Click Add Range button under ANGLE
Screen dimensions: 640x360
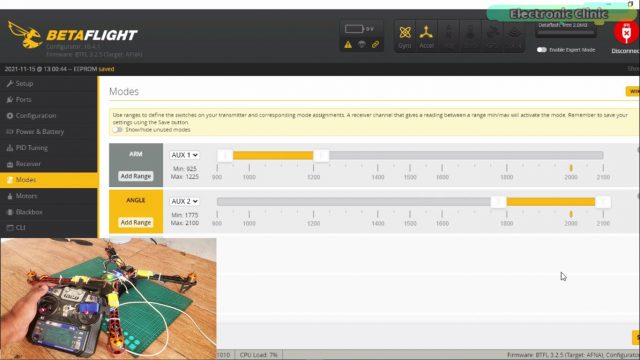[136, 222]
